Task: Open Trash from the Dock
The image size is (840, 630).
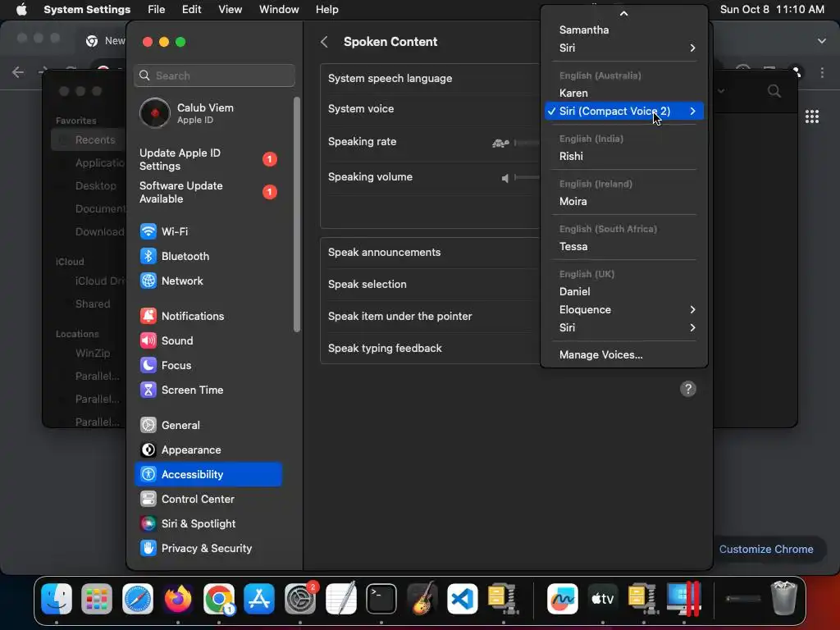Action: tap(784, 598)
